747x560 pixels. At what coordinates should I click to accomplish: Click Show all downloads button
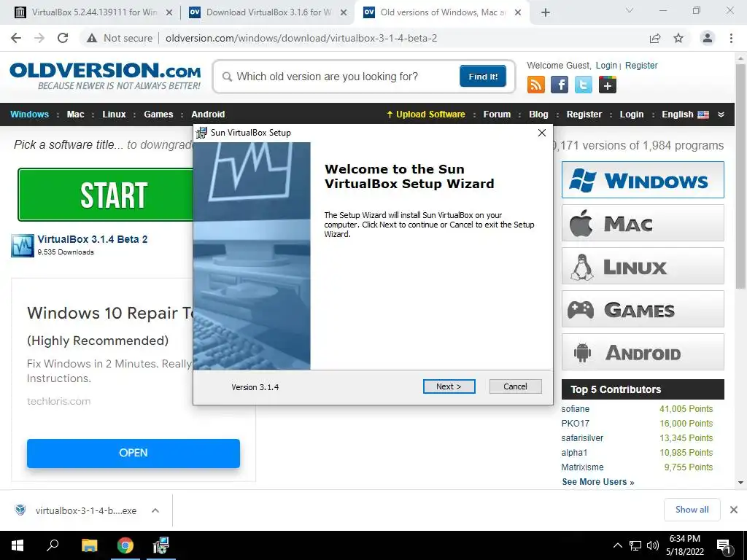click(692, 510)
